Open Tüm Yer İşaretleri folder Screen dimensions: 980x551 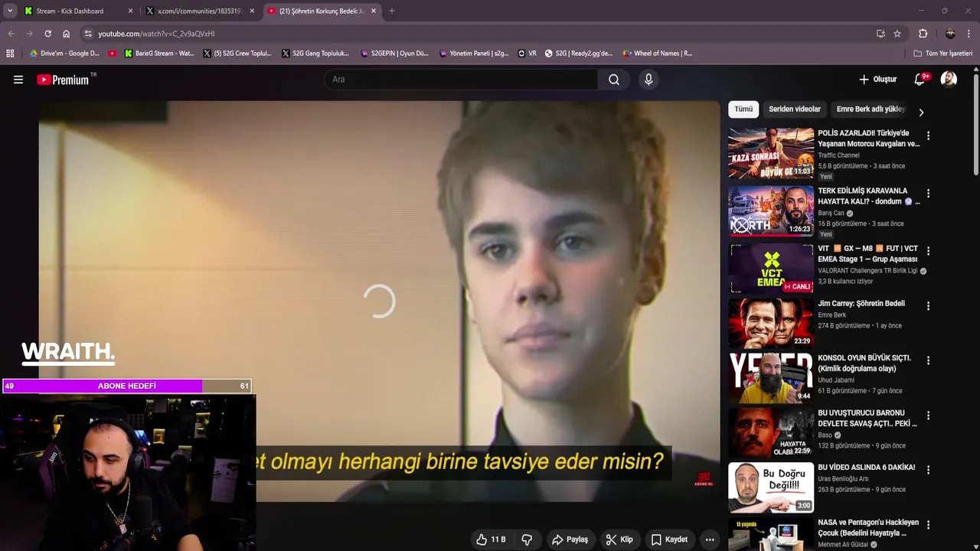942,54
